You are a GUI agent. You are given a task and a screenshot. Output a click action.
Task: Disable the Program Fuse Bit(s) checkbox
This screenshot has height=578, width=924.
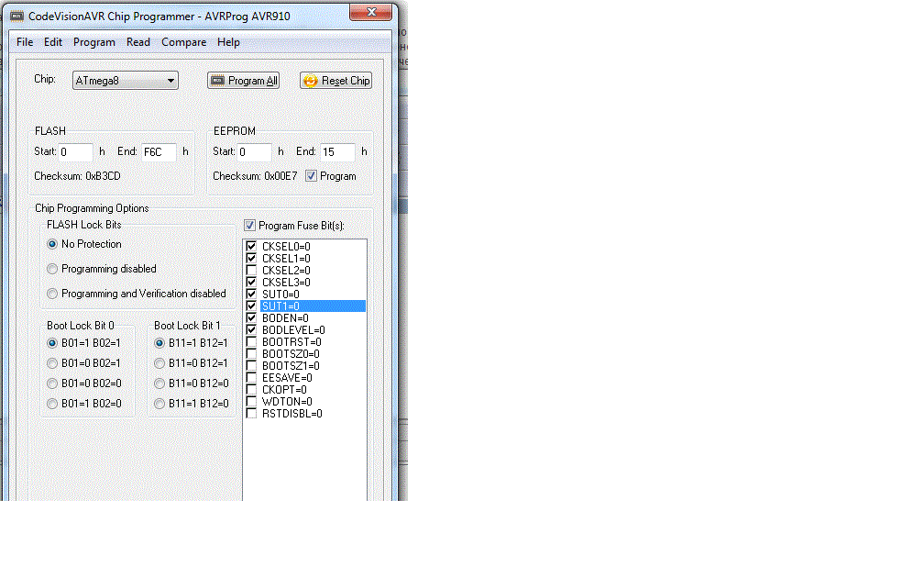pyautogui.click(x=250, y=226)
